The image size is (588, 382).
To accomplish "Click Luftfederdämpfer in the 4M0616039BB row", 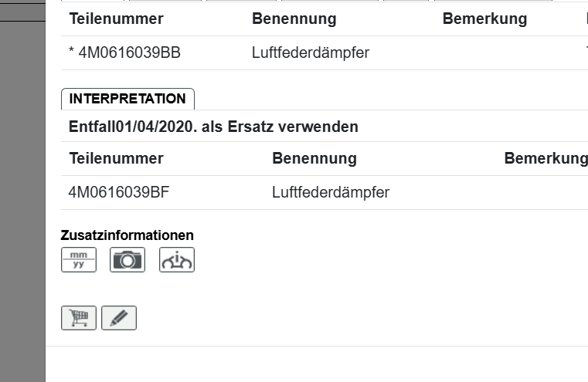I will click(311, 53).
